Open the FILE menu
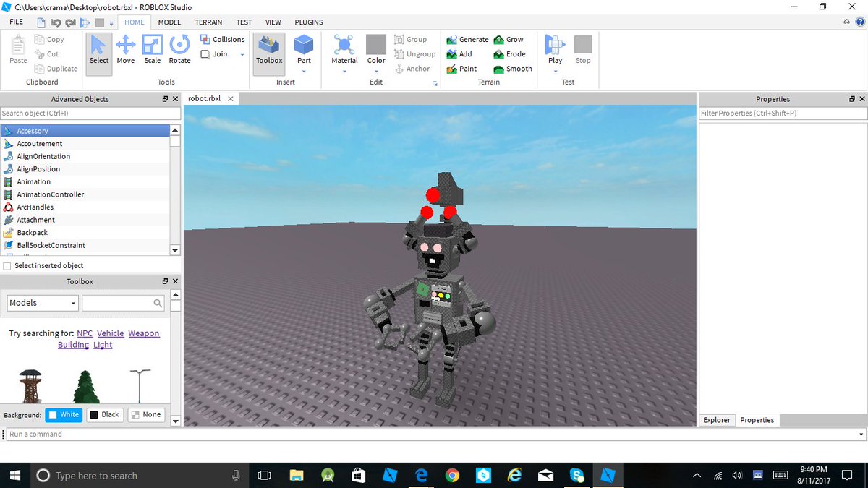 click(x=17, y=22)
